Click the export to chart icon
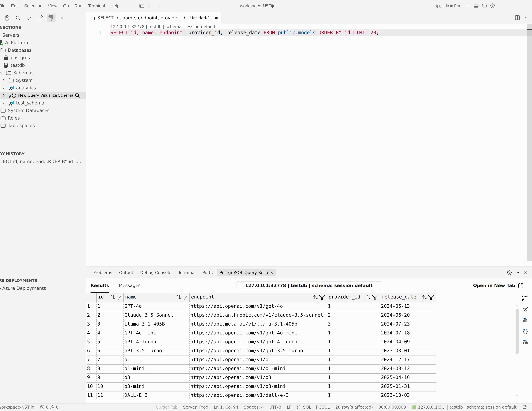This screenshot has height=411, width=532. [525, 320]
